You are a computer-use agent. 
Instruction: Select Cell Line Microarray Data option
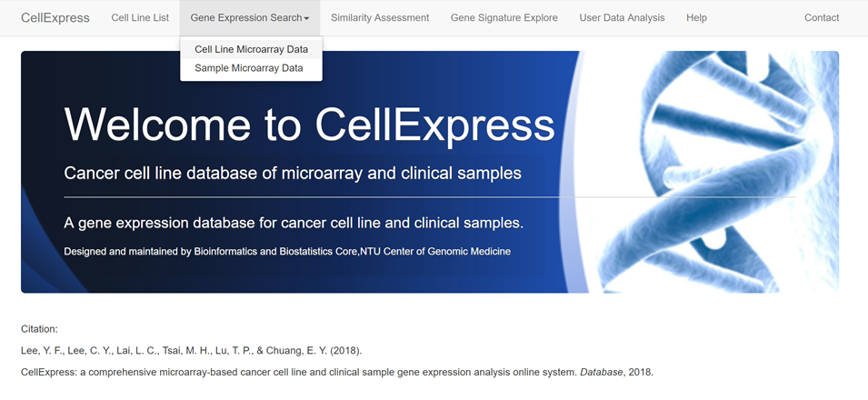[x=251, y=49]
